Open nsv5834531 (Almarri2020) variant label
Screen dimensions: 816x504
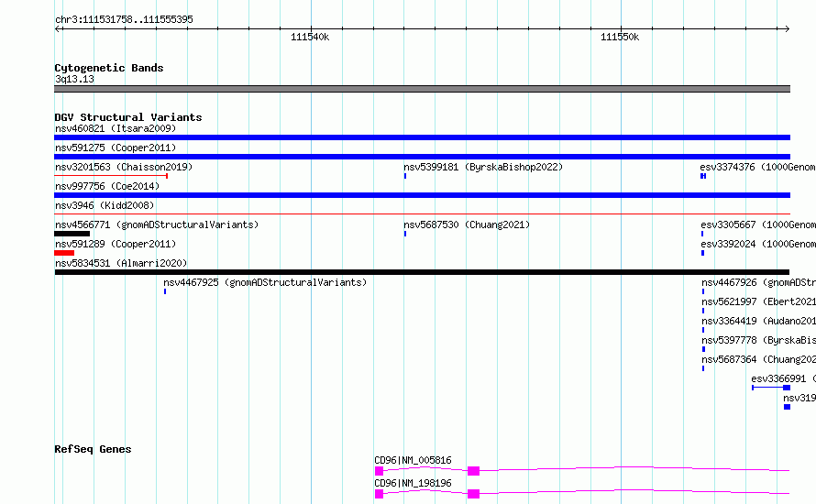(x=121, y=263)
